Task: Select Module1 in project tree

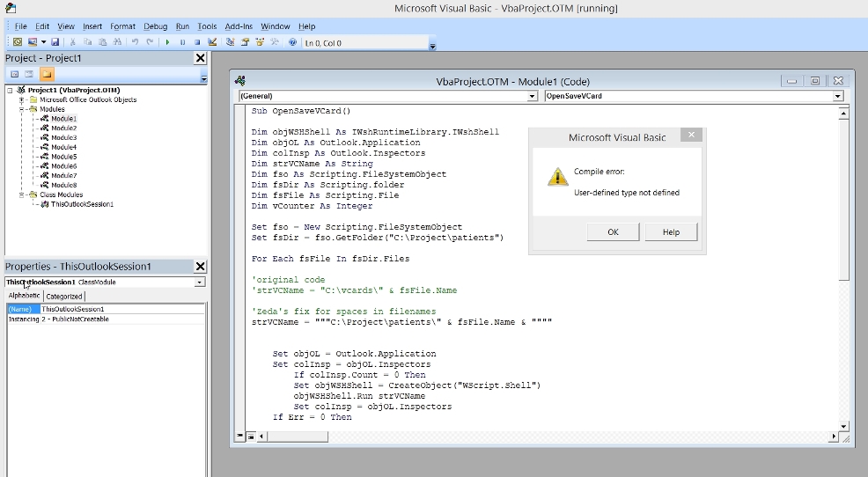Action: coord(63,119)
